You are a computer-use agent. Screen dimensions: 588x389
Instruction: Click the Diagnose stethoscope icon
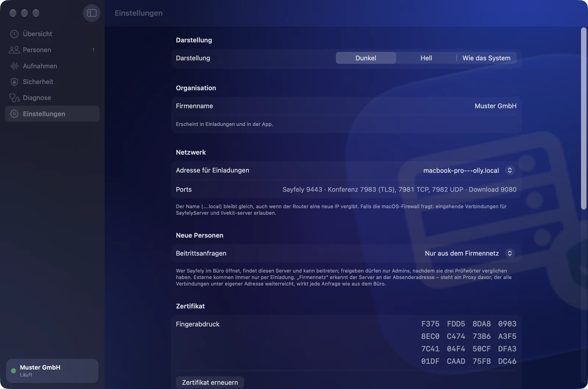point(14,98)
